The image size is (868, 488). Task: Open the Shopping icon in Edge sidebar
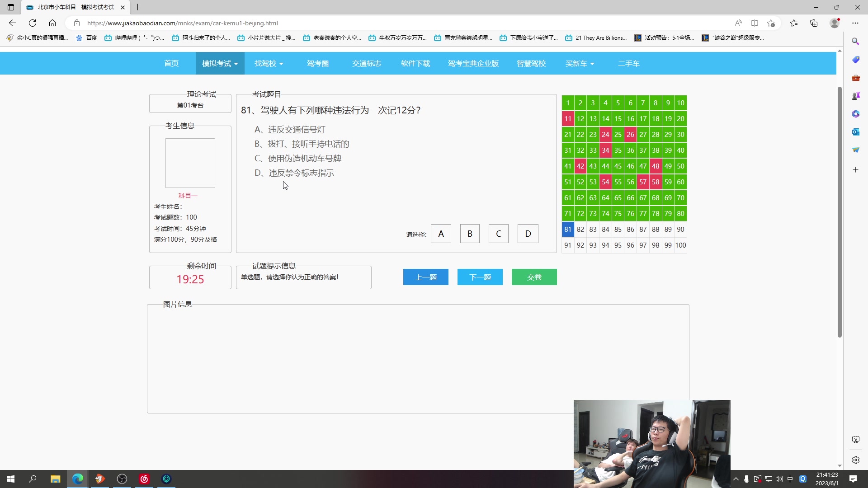tap(856, 59)
